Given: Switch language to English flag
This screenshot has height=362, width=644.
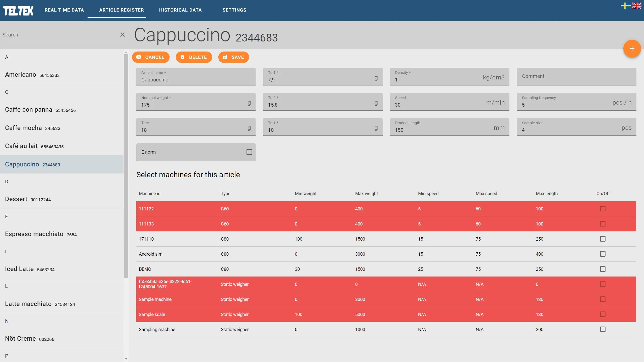Looking at the screenshot, I should pos(637,6).
